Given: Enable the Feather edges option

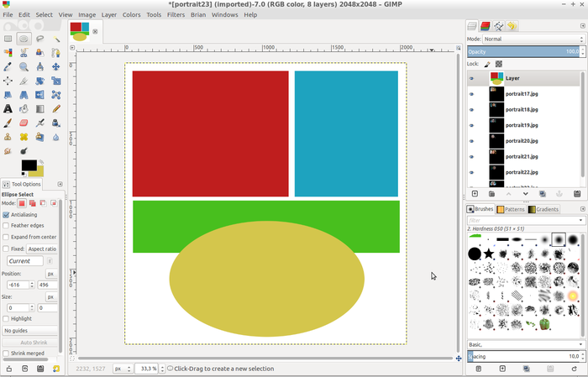Looking at the screenshot, I should coord(7,226).
